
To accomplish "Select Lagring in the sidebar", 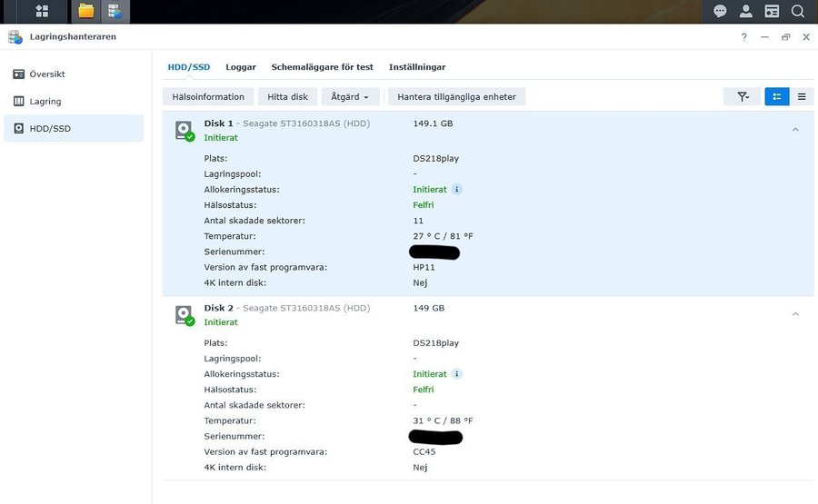I will click(x=45, y=102).
